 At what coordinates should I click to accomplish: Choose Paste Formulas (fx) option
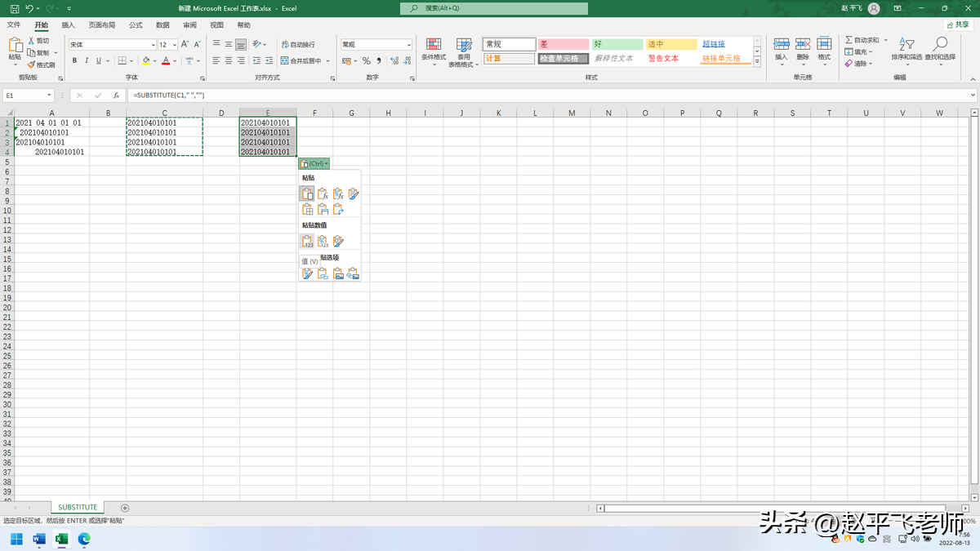[x=323, y=193]
